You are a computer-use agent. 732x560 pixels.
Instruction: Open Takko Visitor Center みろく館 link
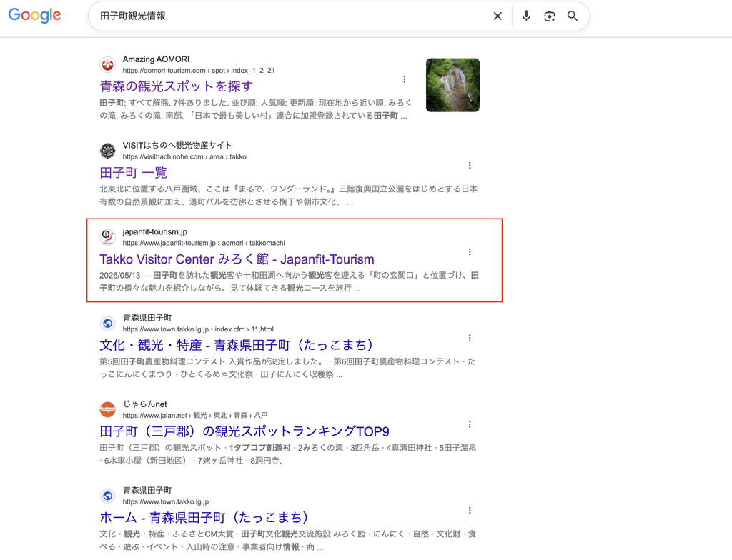point(237,259)
